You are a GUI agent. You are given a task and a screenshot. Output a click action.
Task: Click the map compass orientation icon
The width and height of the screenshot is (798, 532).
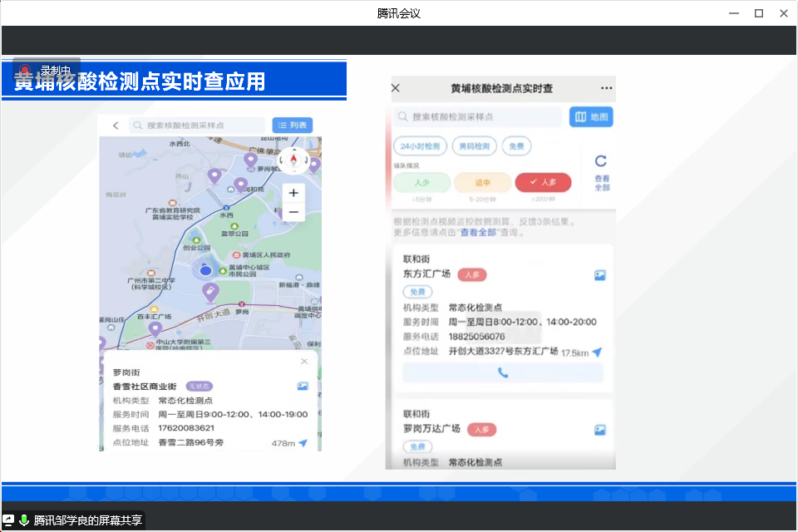pyautogui.click(x=293, y=159)
